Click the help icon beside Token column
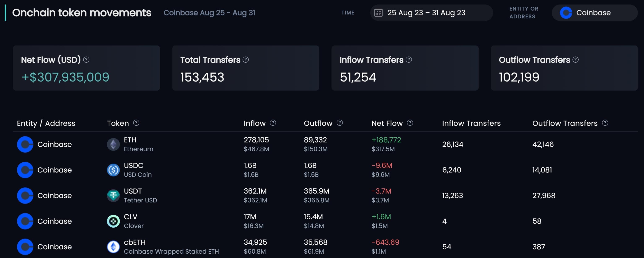 coord(136,123)
